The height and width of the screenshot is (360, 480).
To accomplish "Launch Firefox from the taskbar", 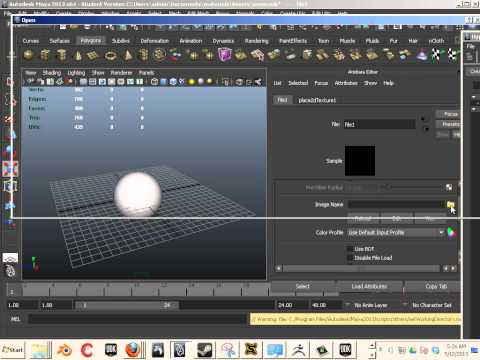I will (x=133, y=350).
